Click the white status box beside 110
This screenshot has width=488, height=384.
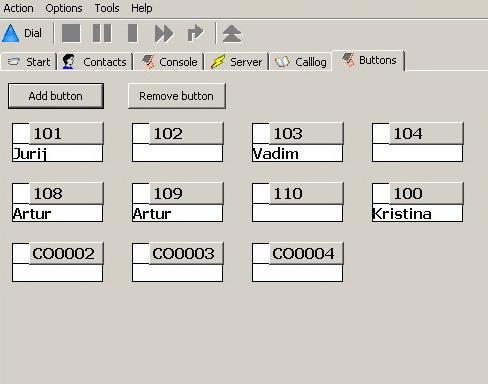pyautogui.click(x=261, y=194)
